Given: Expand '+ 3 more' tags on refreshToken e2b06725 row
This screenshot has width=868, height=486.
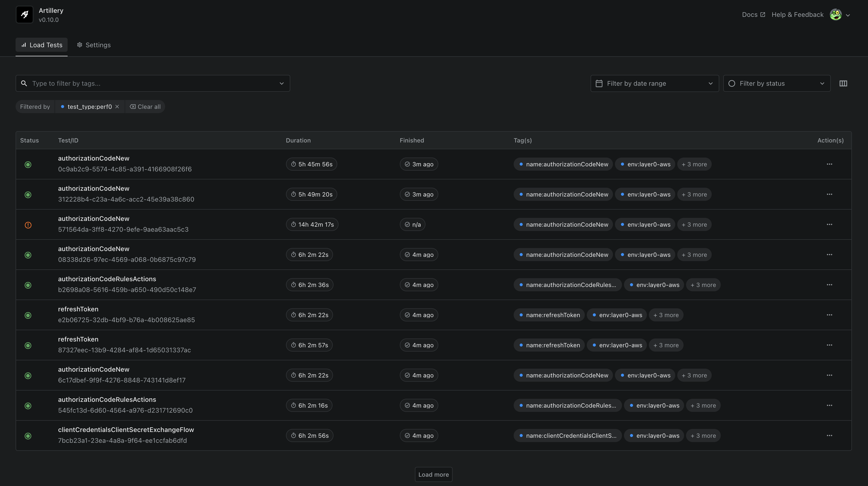Looking at the screenshot, I should [666, 315].
